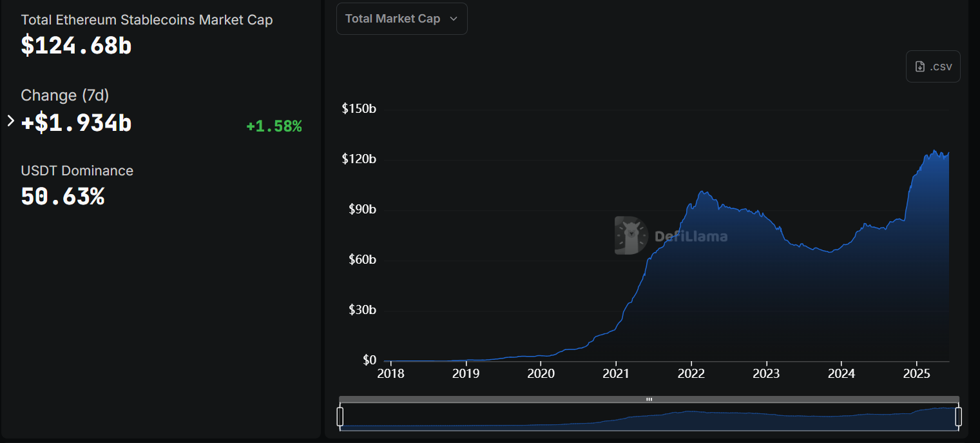Click the Total Ethereum Stablecoins Market Cap heading
980x443 pixels.
point(147,20)
